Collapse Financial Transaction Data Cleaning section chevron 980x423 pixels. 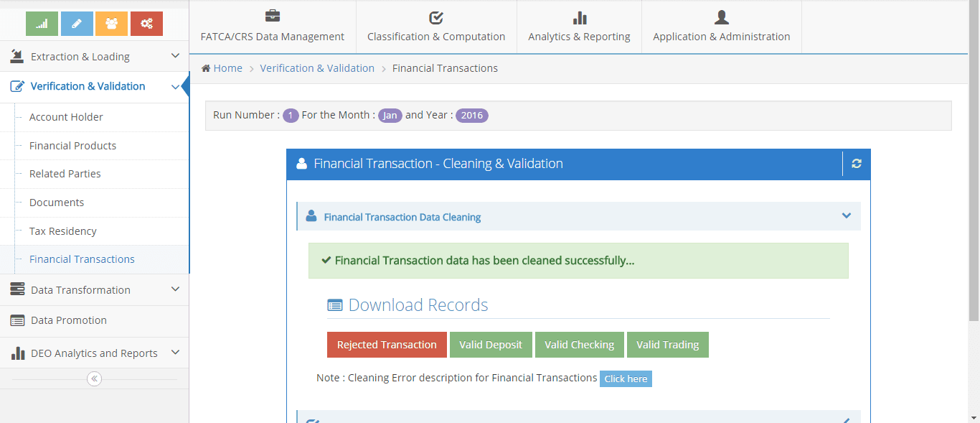(x=847, y=215)
